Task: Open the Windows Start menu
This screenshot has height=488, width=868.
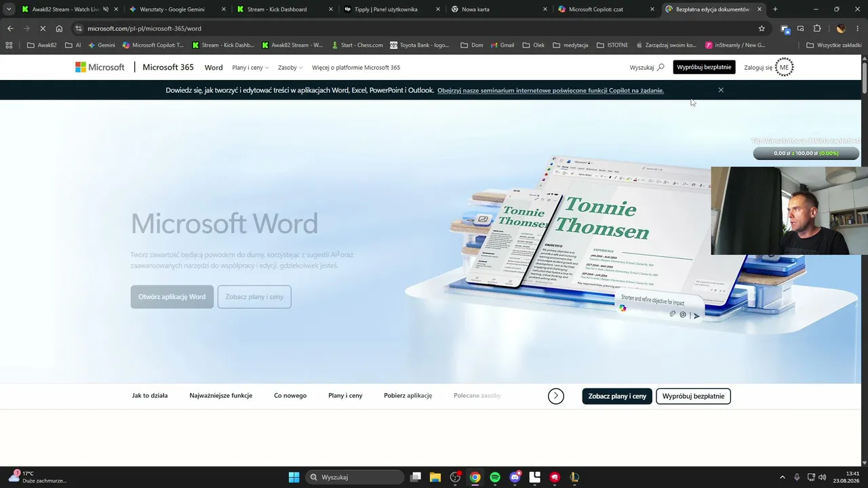Action: [294, 477]
